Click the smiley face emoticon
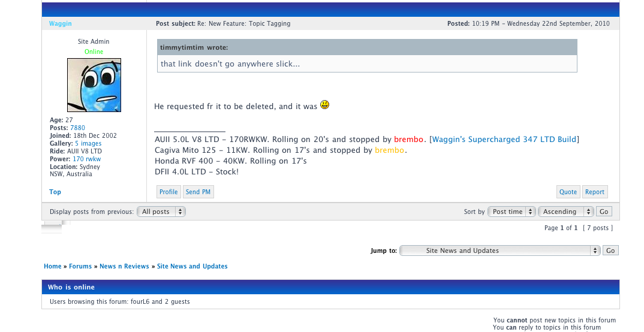This screenshot has width=644, height=332. [x=325, y=105]
